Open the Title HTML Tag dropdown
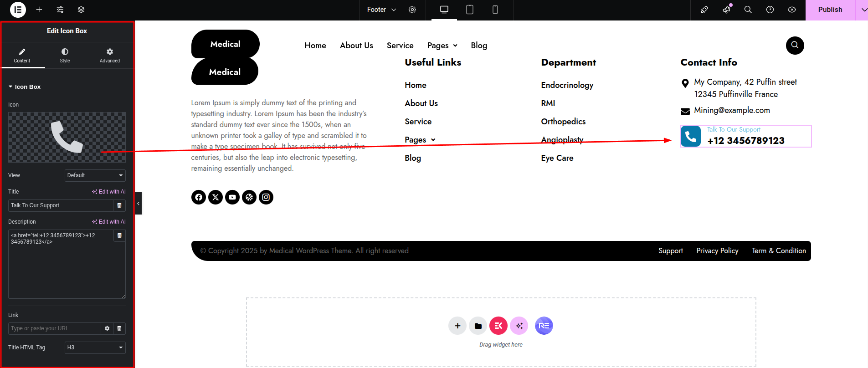Viewport: 868px width, 368px height. [x=95, y=348]
